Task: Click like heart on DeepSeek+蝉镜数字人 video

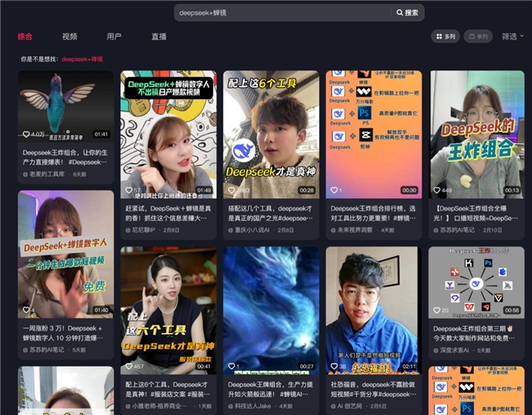Action: 128,190
